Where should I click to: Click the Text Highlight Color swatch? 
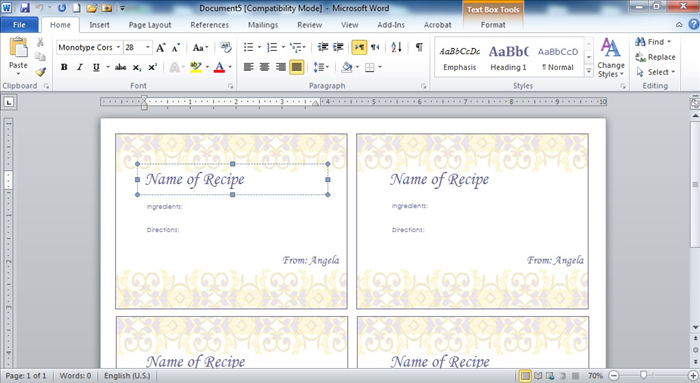196,67
